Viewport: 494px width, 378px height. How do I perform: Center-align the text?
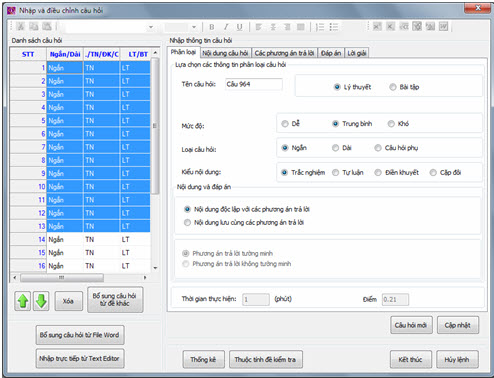click(273, 27)
